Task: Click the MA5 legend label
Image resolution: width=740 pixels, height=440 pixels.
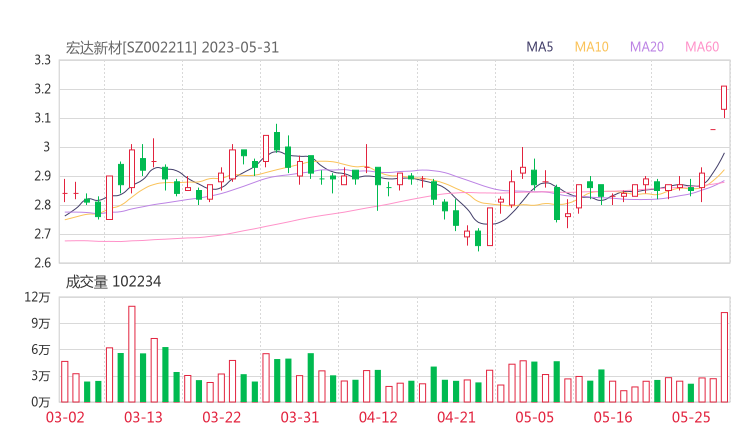Action: pyautogui.click(x=539, y=47)
